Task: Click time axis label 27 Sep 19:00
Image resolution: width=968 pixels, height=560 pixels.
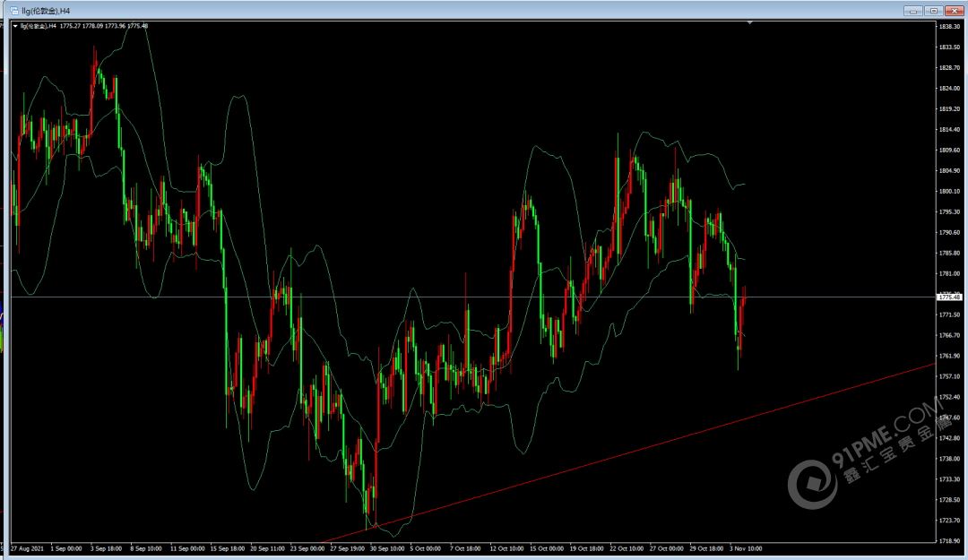Action: click(x=347, y=548)
